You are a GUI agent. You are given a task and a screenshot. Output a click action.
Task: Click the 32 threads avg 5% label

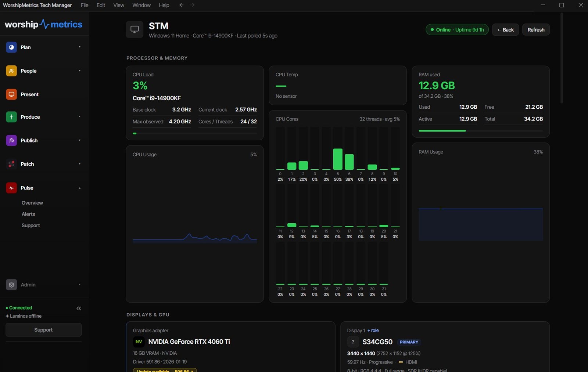click(x=380, y=119)
